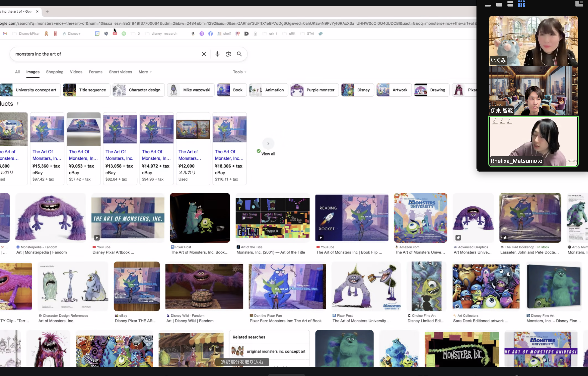Viewport: 588px width, 376px height.
Task: Filter by Drawing chip
Action: (x=432, y=90)
